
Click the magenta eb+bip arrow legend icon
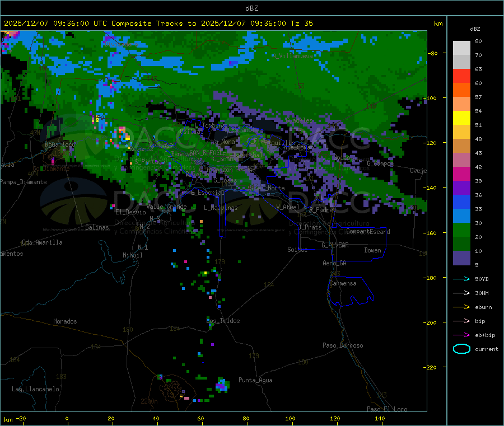tap(461, 335)
